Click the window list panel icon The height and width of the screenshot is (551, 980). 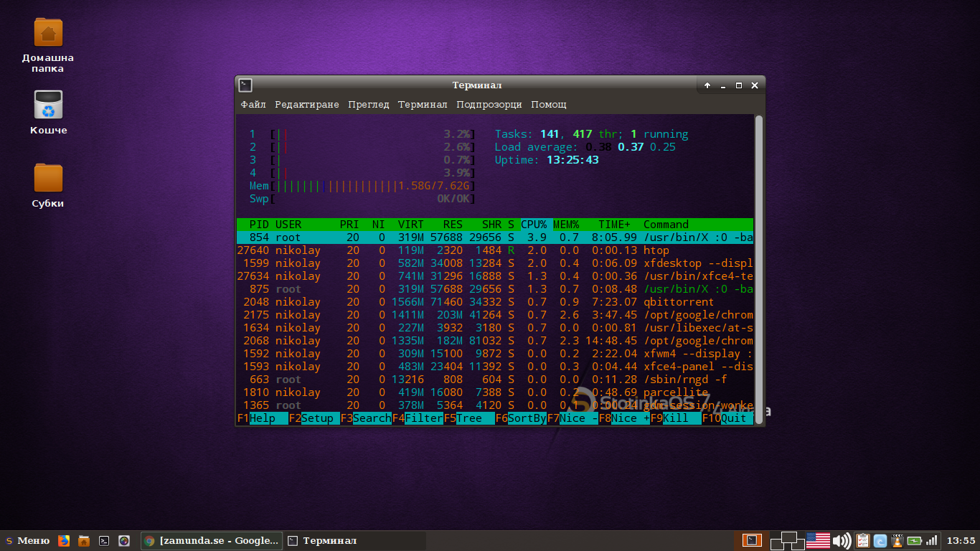click(x=788, y=541)
